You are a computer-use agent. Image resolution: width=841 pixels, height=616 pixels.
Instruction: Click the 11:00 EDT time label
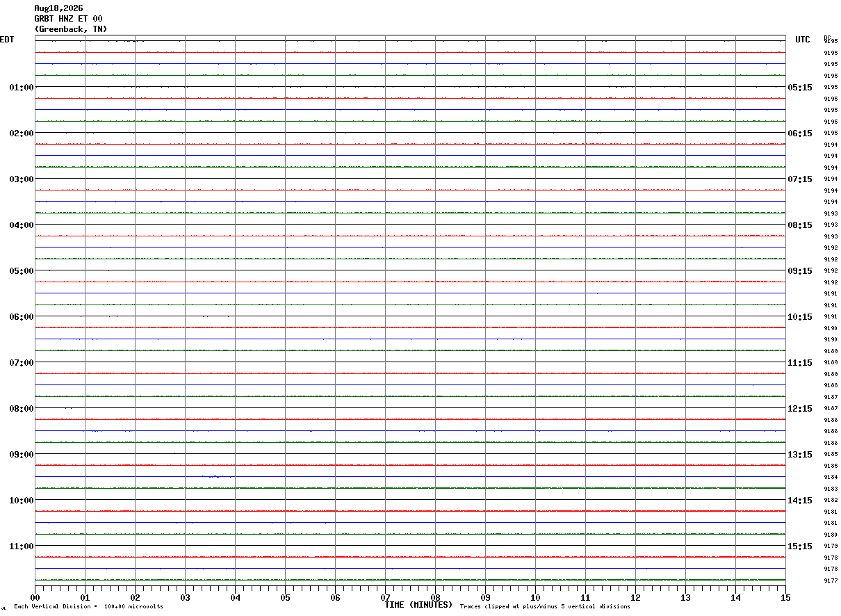click(22, 546)
